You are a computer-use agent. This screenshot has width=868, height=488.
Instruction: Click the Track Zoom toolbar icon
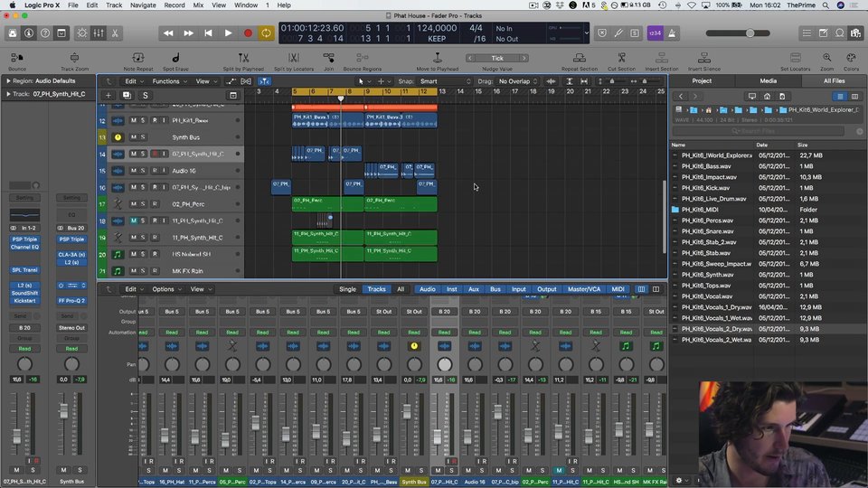pyautogui.click(x=74, y=58)
